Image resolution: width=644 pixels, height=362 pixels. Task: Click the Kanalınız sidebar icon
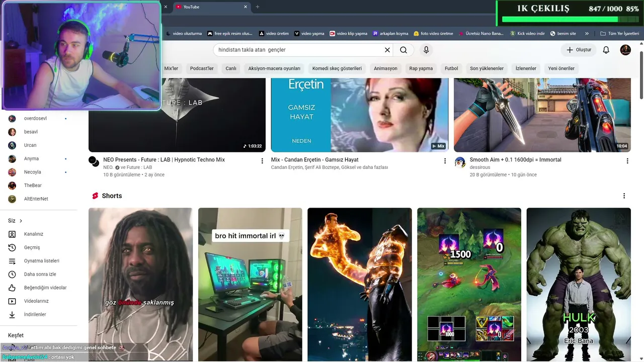[x=12, y=234]
